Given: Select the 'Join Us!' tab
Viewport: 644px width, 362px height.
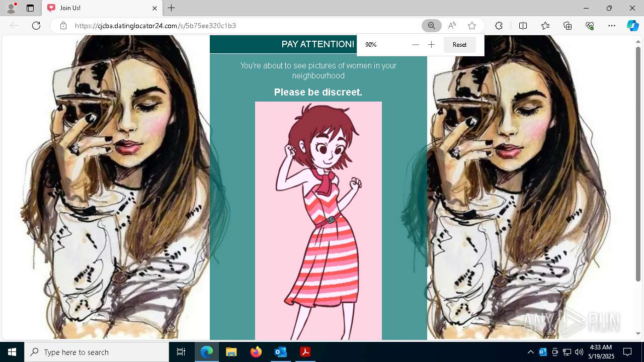Looking at the screenshot, I should pyautogui.click(x=101, y=8).
